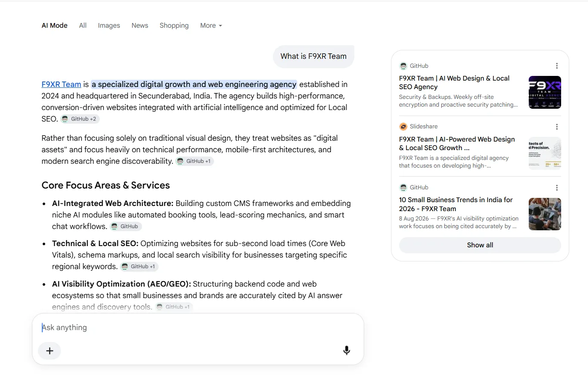
Task: Click GitHub avatar icon above 10 Small Business Trends
Action: pos(403,188)
